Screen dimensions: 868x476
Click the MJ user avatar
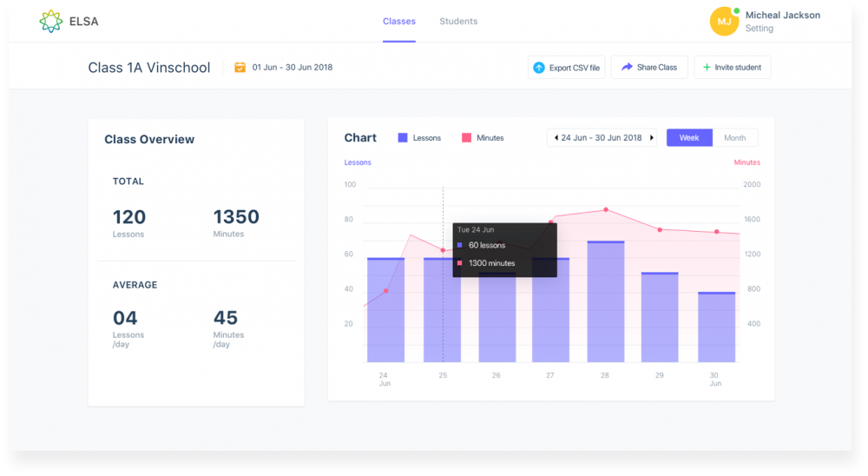[724, 22]
